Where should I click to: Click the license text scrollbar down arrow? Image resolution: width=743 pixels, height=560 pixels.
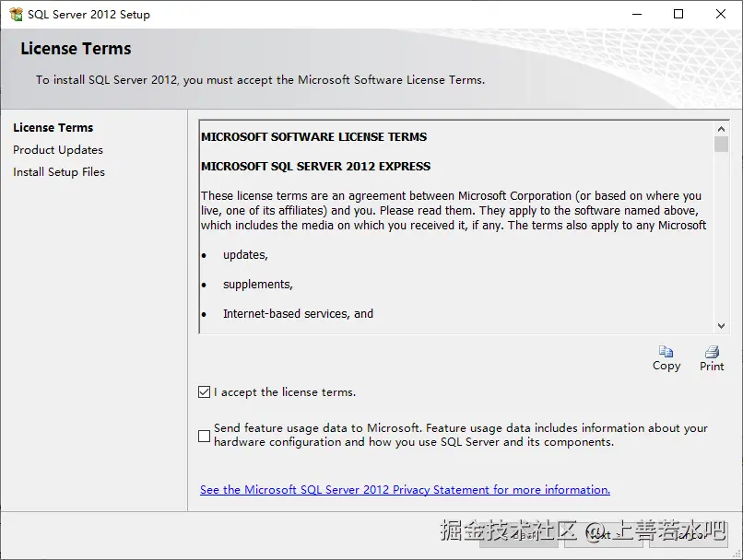coord(721,326)
